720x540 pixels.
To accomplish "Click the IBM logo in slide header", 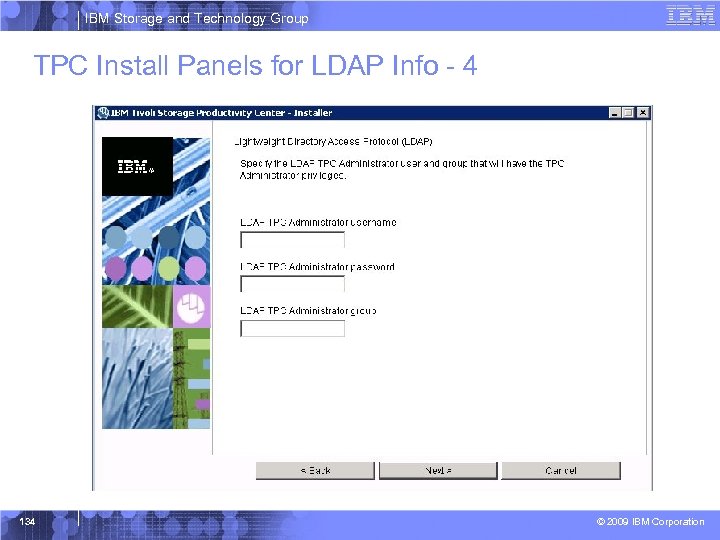I will click(x=690, y=16).
